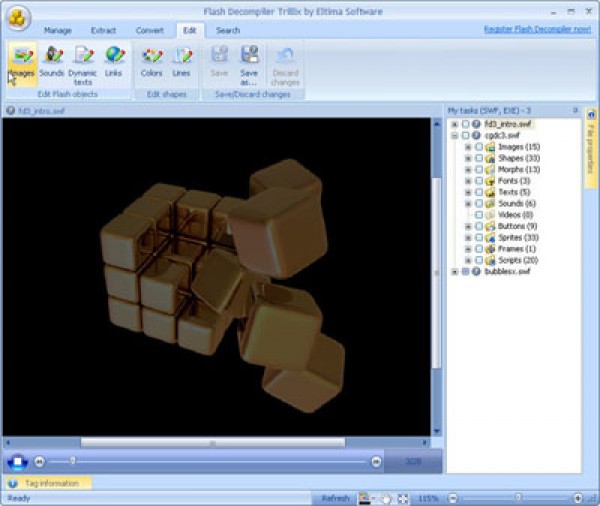
Task: Open the Colors shape editor
Action: [152, 61]
